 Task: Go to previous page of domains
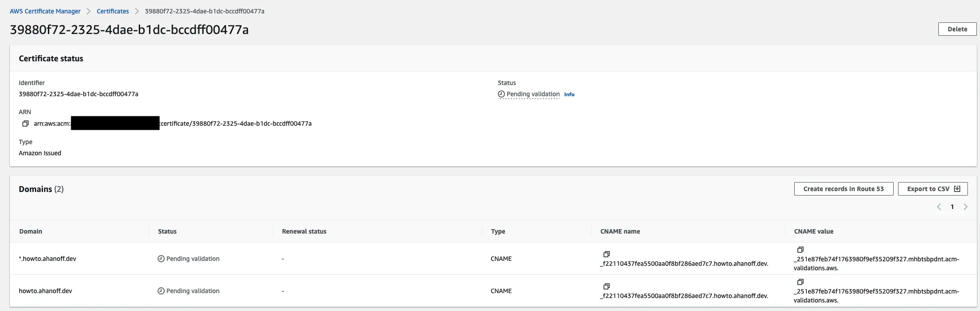coord(939,207)
